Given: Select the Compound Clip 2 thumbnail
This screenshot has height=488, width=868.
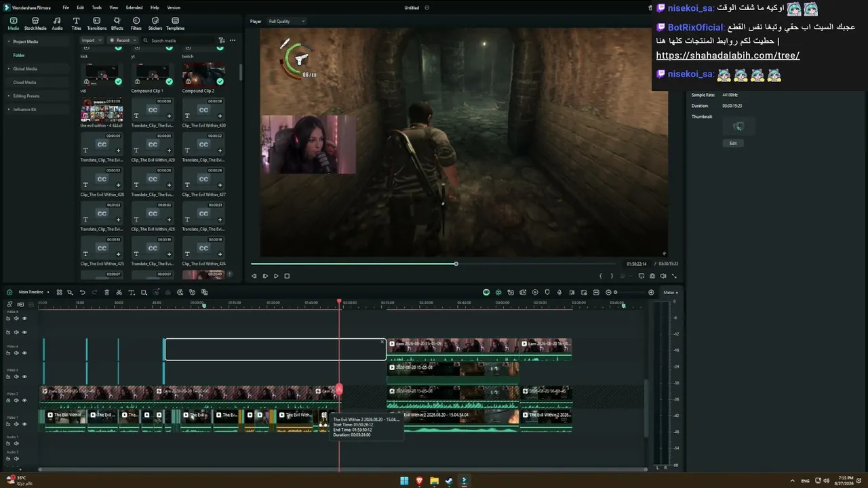Looking at the screenshot, I should [x=203, y=74].
